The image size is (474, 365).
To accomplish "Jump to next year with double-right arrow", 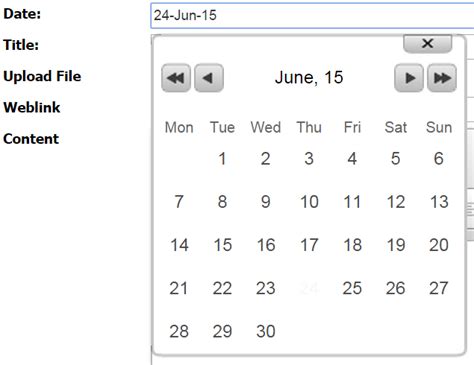I will (x=442, y=78).
